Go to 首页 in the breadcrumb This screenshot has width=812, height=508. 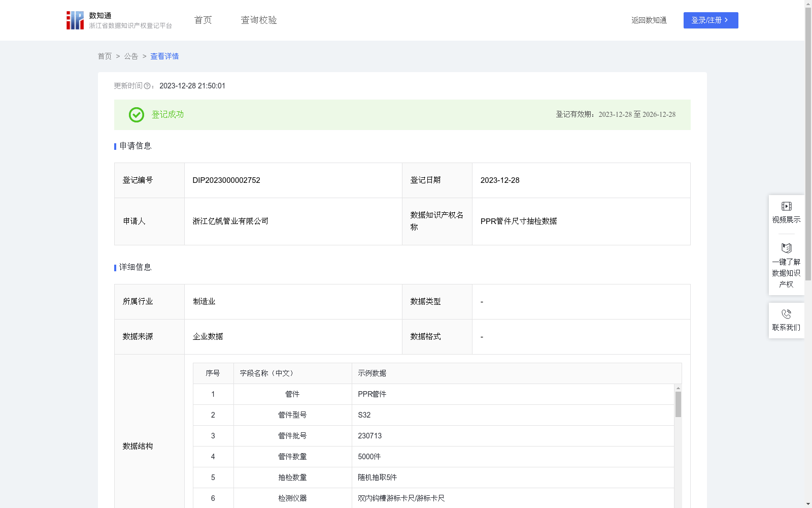pyautogui.click(x=105, y=56)
